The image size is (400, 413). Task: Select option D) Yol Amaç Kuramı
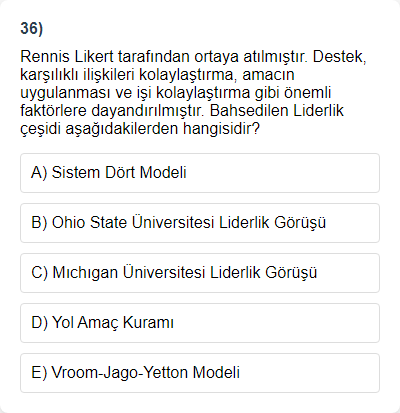click(x=200, y=323)
